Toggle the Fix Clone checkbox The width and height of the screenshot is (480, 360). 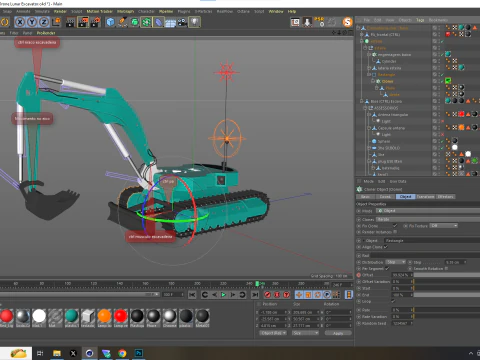(x=395, y=226)
